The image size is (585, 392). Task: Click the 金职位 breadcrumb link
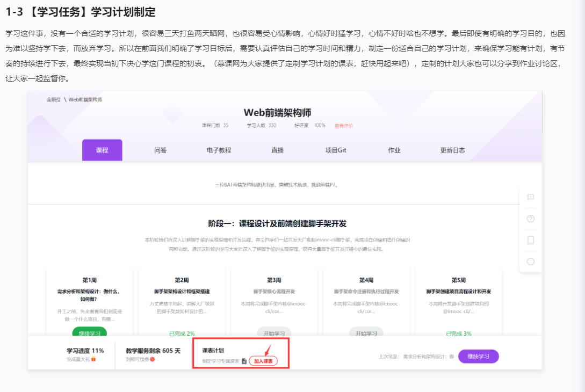tap(53, 99)
